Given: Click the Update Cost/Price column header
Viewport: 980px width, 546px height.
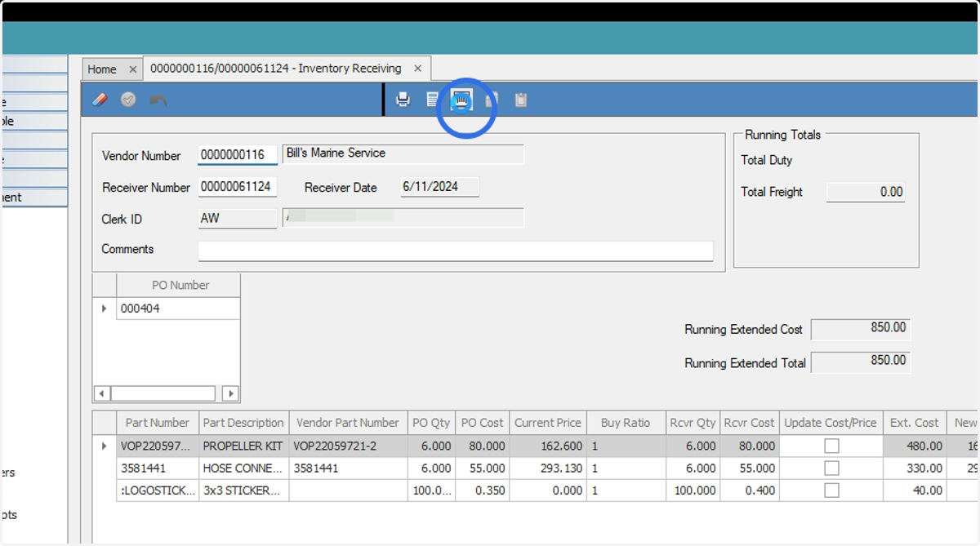Looking at the screenshot, I should pyautogui.click(x=831, y=423).
